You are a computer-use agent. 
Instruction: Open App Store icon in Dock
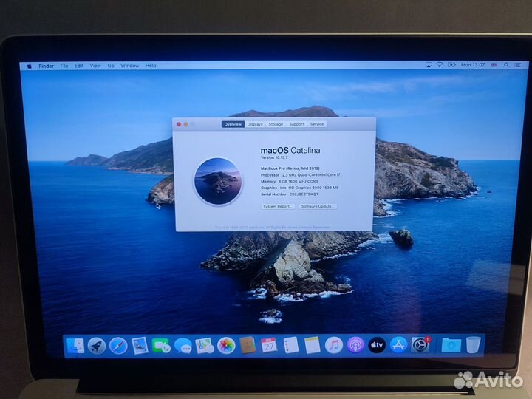tap(399, 345)
